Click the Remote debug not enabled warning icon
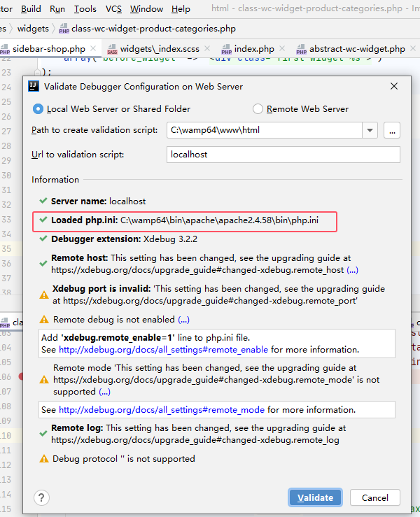420x517 pixels. 44,320
